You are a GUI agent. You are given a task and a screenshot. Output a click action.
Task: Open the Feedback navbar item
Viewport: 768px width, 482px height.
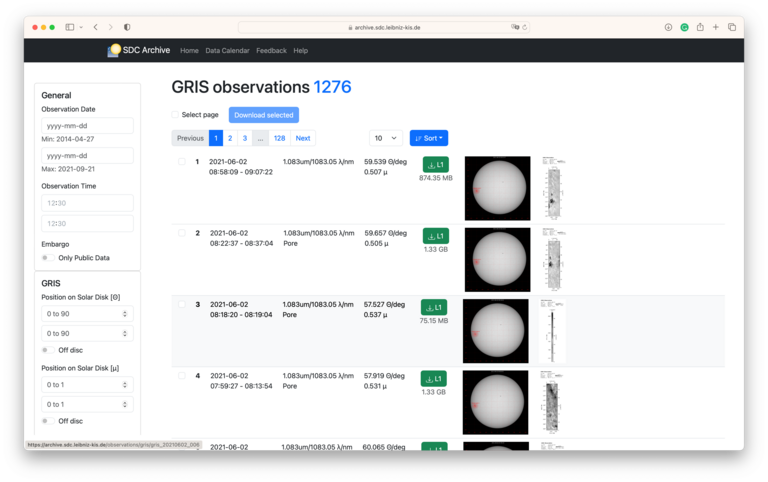271,50
